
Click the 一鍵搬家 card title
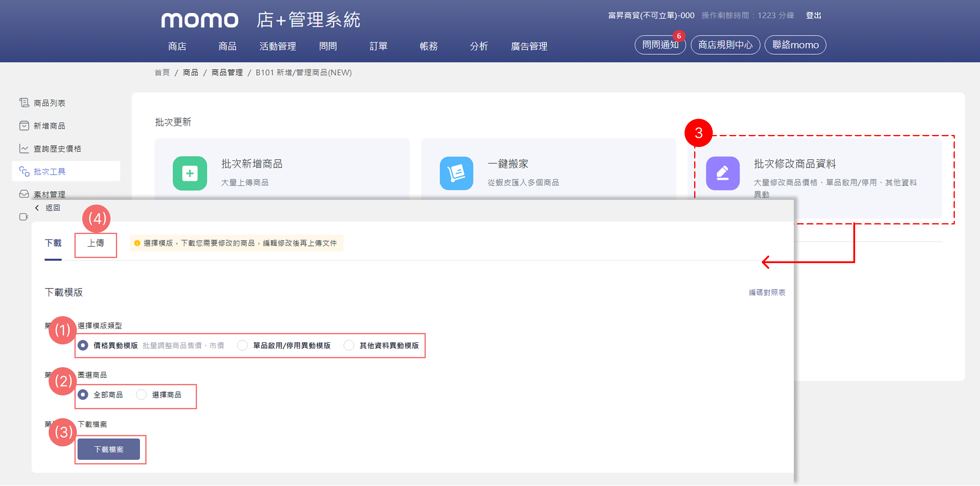(x=508, y=164)
